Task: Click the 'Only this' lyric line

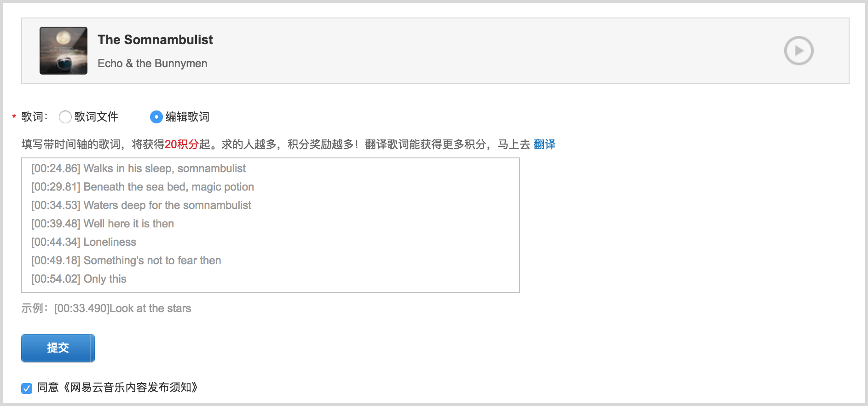Action: coord(79,279)
